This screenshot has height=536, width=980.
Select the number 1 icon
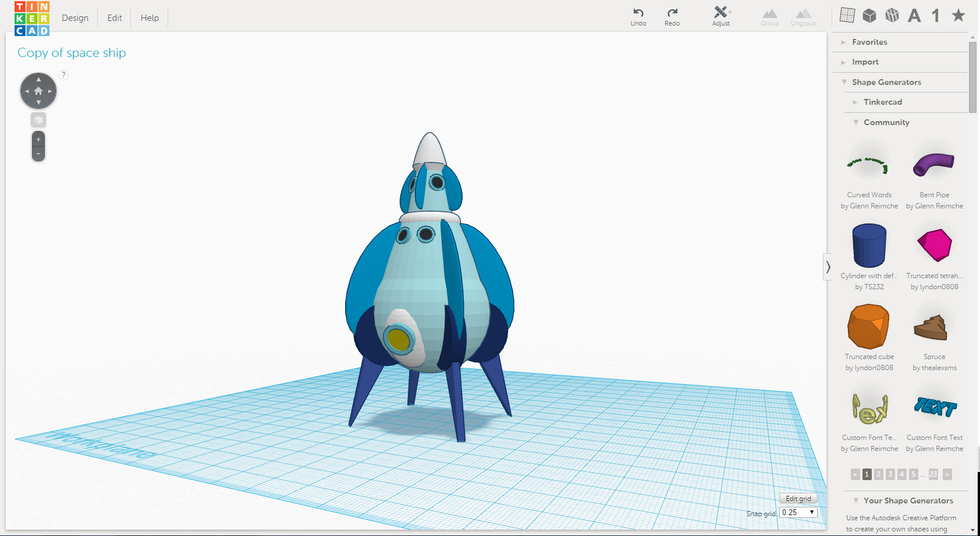click(x=936, y=16)
